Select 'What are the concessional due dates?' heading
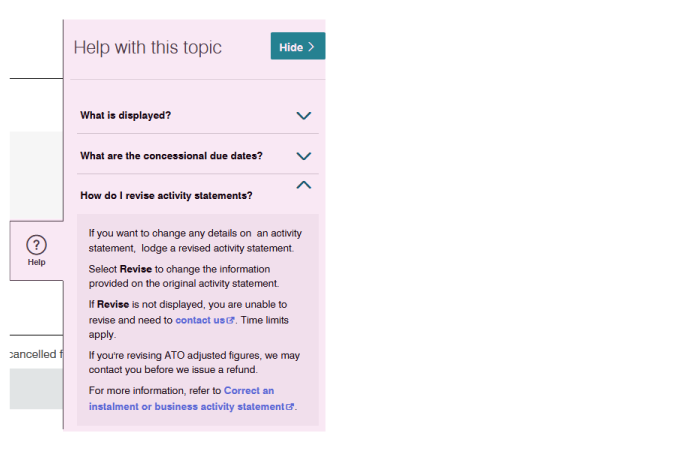Viewport: 689px width, 451px height. coord(171,156)
